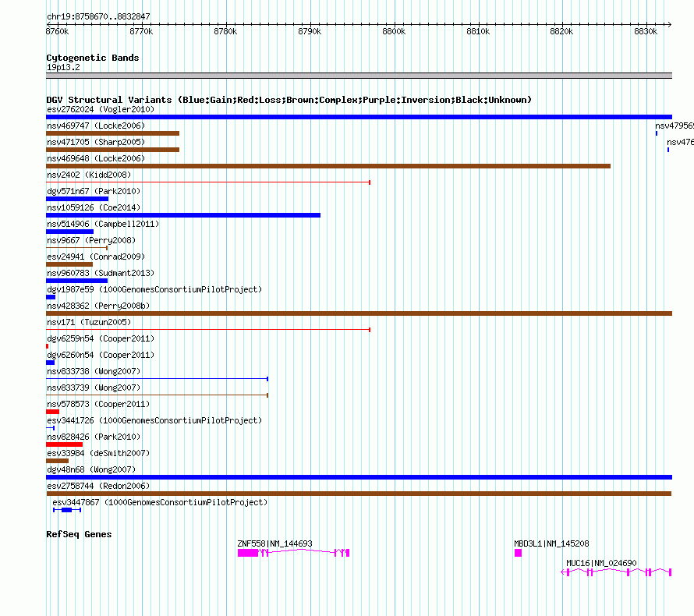Click the 8830k ruler tick label
This screenshot has height=616, width=694.
click(x=646, y=31)
